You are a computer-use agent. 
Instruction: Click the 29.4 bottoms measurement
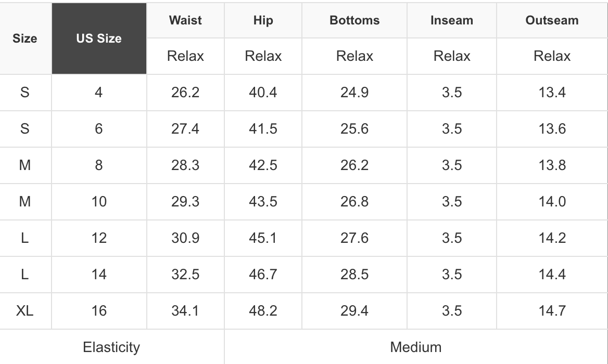coord(354,311)
